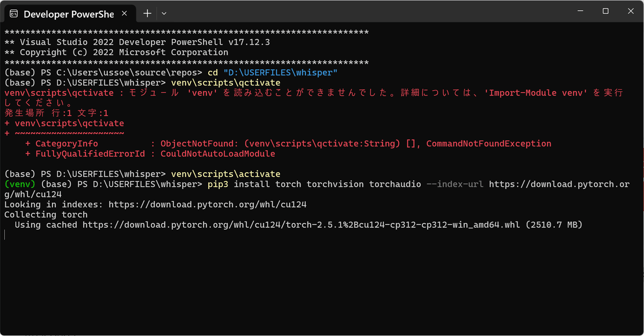Click the red CommandNotFoundException error text

(x=488, y=143)
